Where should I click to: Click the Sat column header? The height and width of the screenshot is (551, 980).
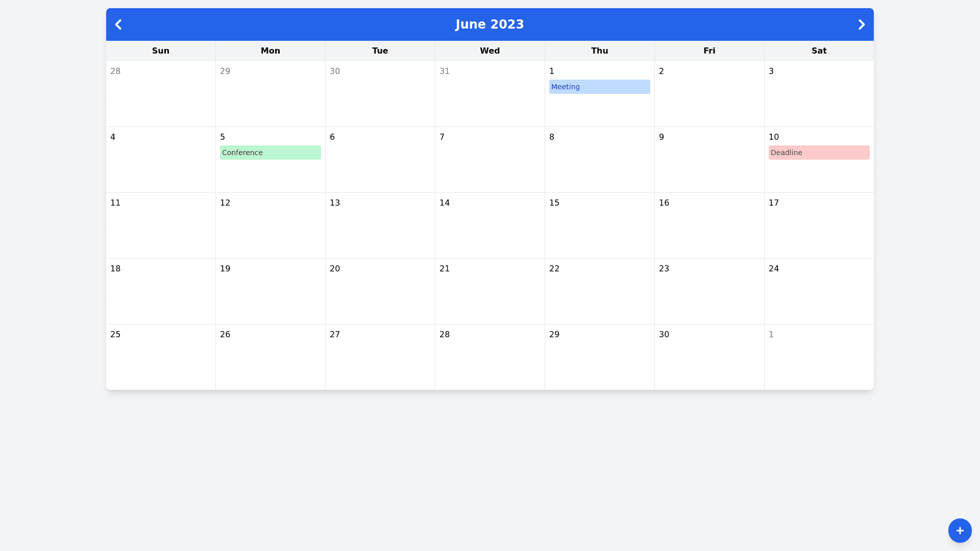[x=819, y=51]
